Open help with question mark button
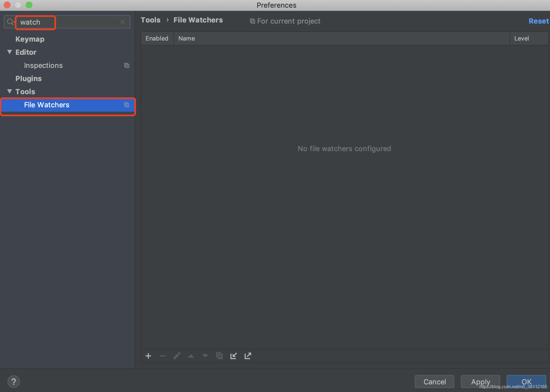Viewport: 550px width, 392px height. pyautogui.click(x=14, y=382)
